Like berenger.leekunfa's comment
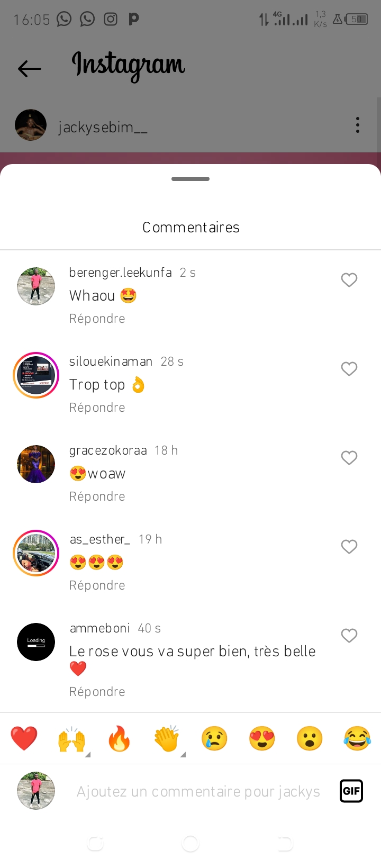 point(349,280)
